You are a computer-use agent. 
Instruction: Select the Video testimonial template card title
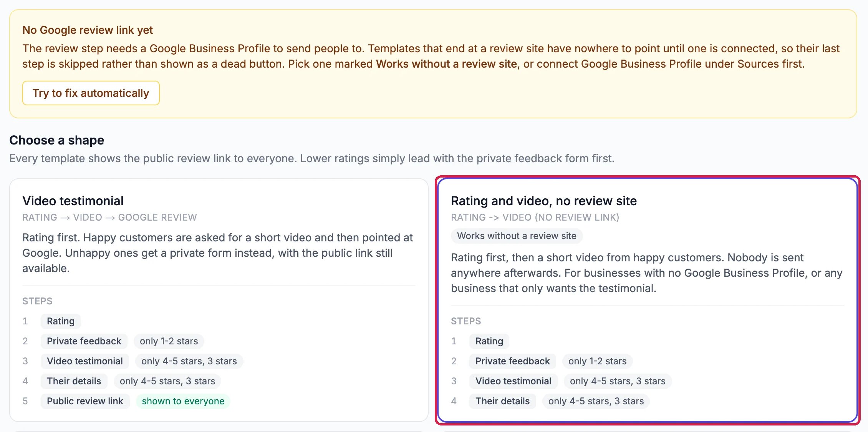(73, 201)
